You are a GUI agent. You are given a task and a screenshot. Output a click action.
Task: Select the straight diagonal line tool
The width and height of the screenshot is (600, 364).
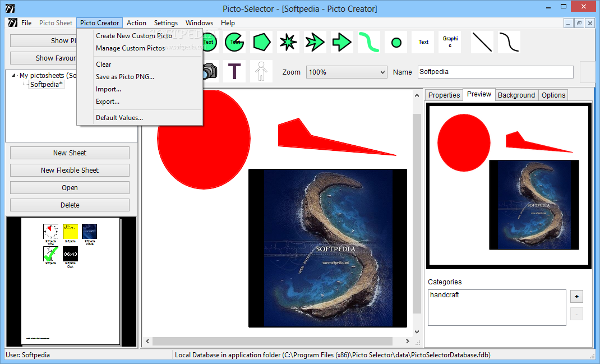click(x=482, y=42)
